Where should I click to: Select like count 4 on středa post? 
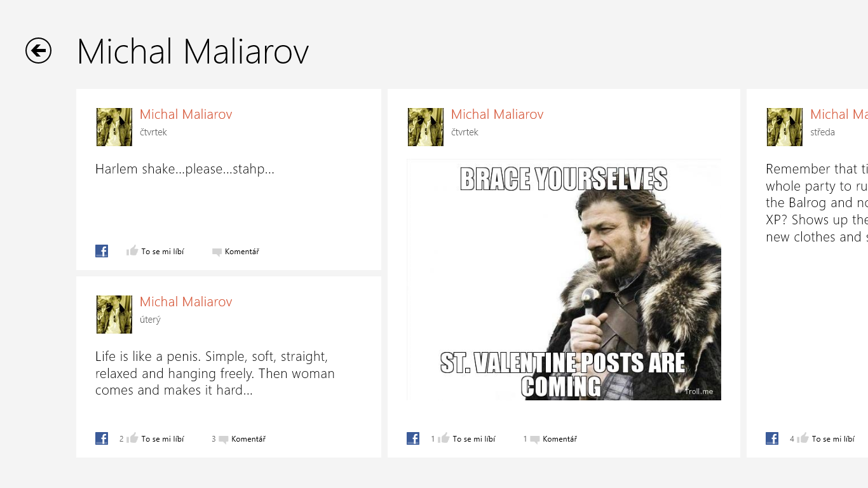coord(792,438)
